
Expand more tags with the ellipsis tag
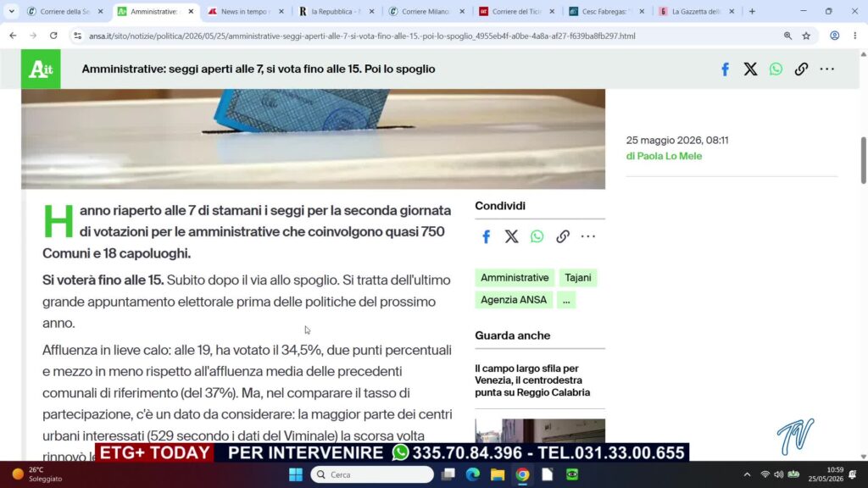pyautogui.click(x=566, y=300)
